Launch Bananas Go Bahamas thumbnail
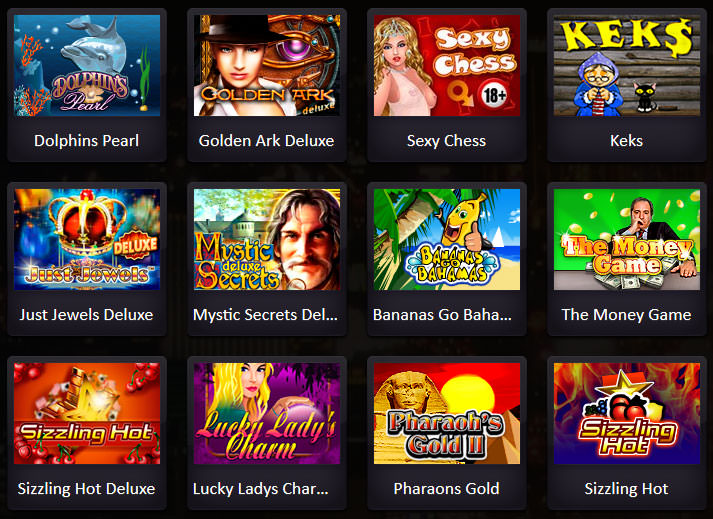The image size is (713, 519). click(x=447, y=240)
